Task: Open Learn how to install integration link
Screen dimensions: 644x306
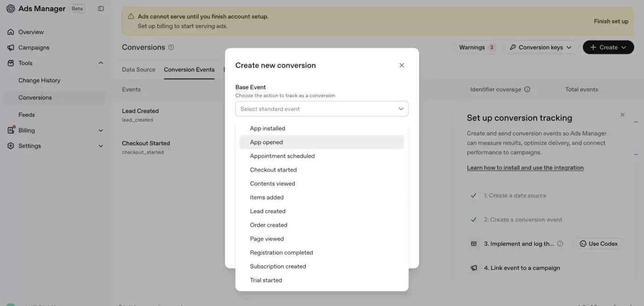Action: pos(525,167)
